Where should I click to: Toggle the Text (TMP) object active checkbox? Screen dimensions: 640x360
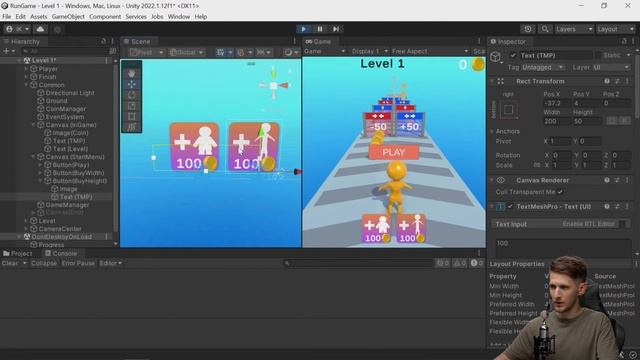(513, 55)
